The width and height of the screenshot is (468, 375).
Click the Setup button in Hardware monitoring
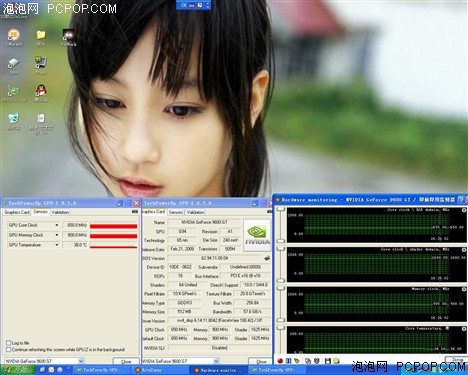coord(457,360)
